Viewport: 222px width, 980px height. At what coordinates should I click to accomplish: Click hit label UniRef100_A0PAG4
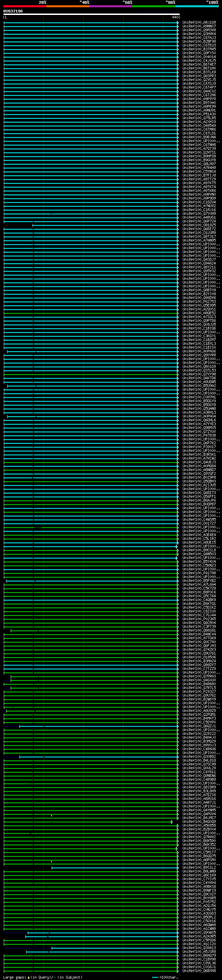(199, 416)
